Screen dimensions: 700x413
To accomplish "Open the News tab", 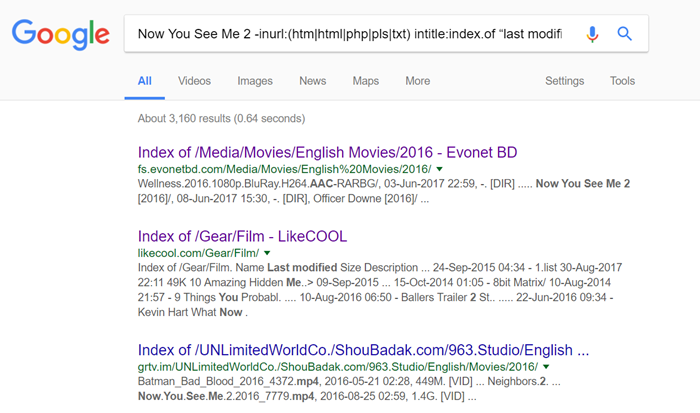I will click(x=312, y=81).
